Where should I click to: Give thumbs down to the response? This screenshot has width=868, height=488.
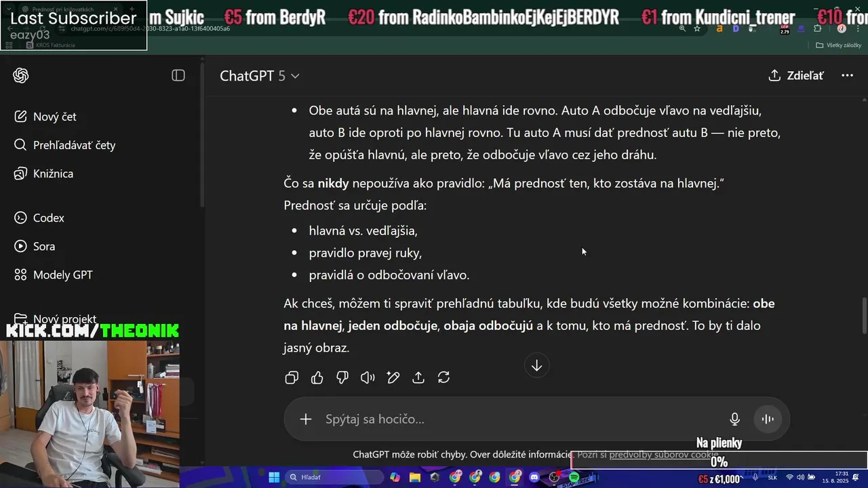tap(342, 378)
